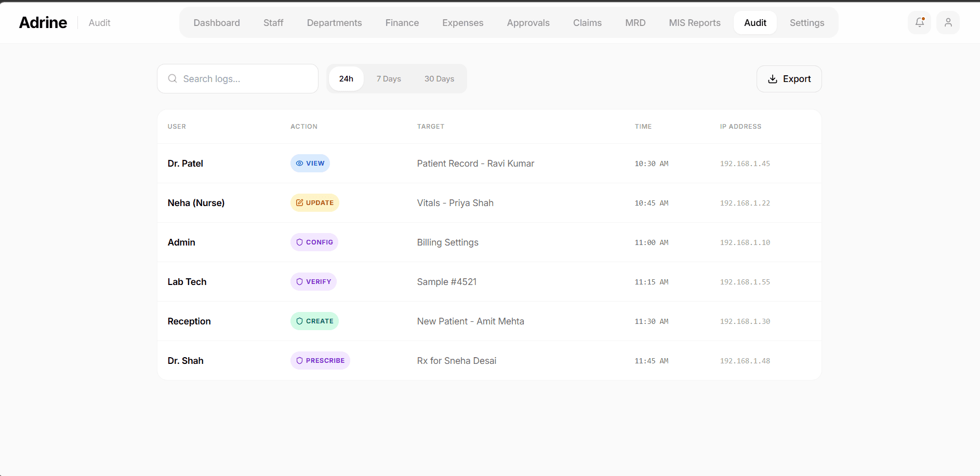The image size is (980, 476).
Task: Click the notification bell icon
Action: (x=919, y=22)
